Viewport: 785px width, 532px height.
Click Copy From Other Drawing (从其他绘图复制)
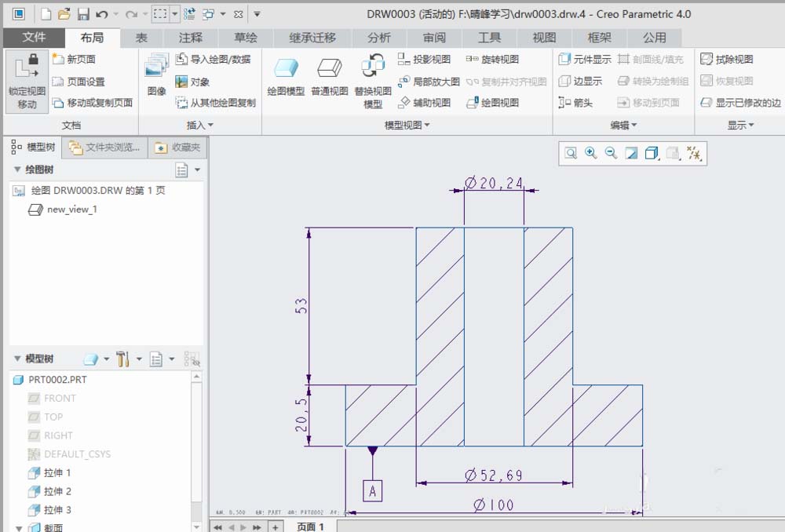pyautogui.click(x=217, y=103)
